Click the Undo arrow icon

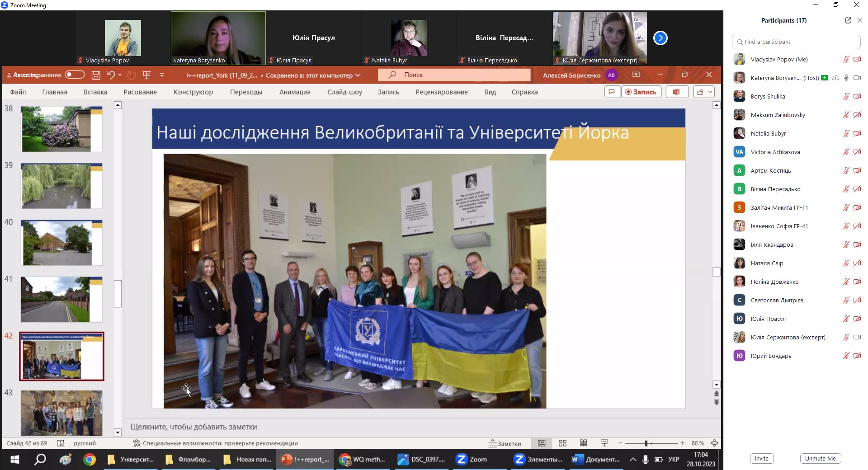(111, 75)
